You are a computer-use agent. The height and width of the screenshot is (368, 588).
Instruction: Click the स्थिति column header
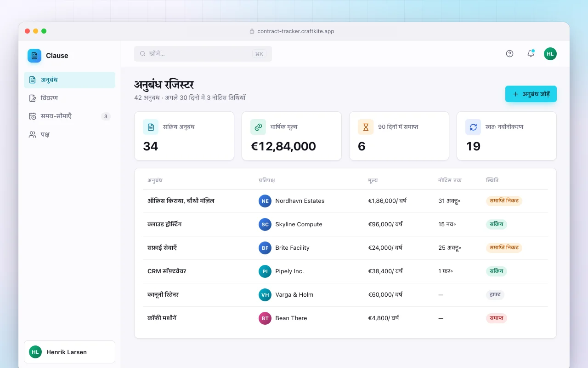point(492,180)
